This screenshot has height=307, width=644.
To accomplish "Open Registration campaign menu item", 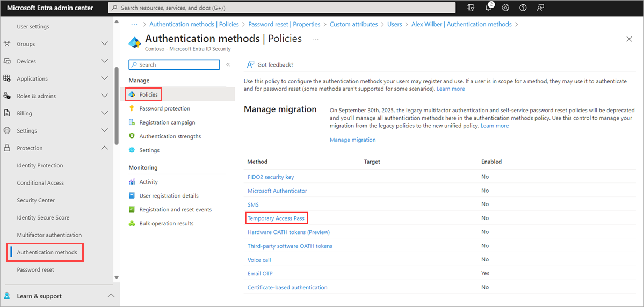I will tap(167, 122).
